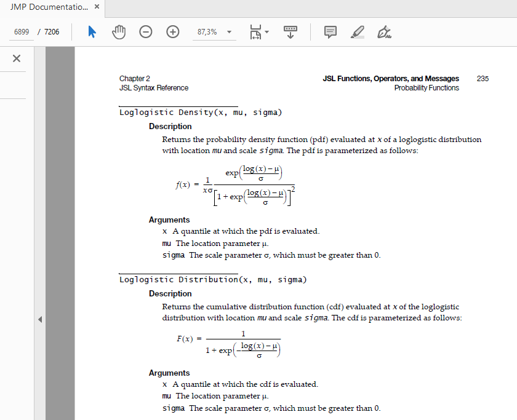The image size is (517, 420).
Task: Click the current page number field showing 6899
Action: pyautogui.click(x=21, y=31)
